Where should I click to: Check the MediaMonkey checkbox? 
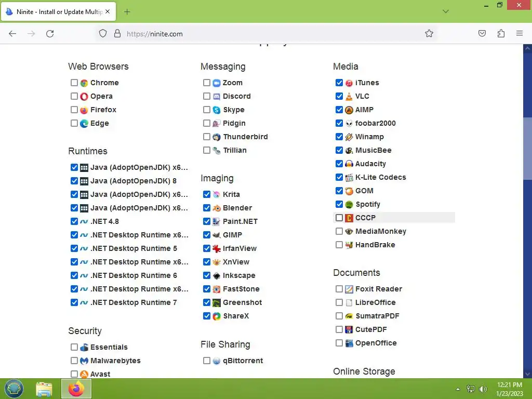(x=339, y=231)
